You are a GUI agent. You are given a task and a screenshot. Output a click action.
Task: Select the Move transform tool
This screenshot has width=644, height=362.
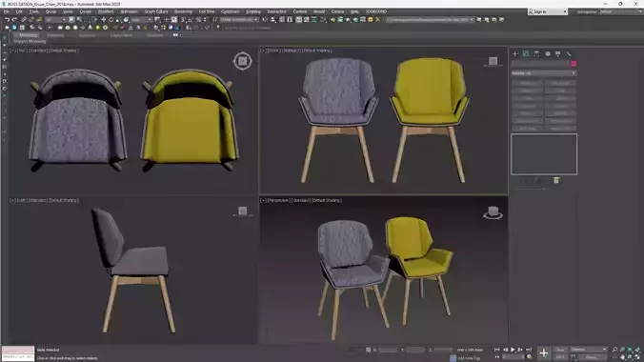coord(104,19)
